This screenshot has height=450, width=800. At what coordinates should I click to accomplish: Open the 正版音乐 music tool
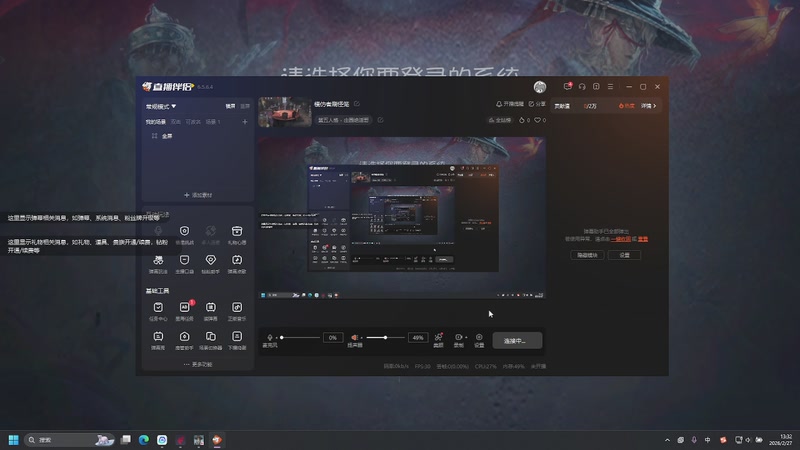[237, 311]
